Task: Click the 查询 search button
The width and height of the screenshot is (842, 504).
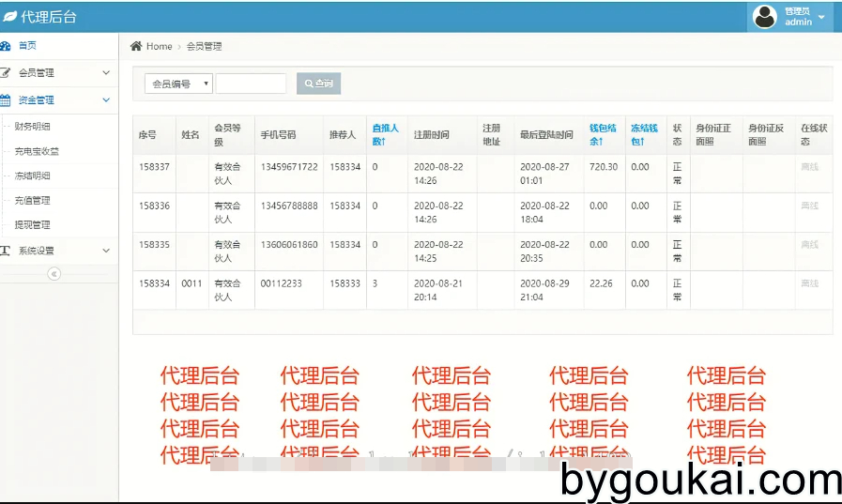Action: [318, 84]
